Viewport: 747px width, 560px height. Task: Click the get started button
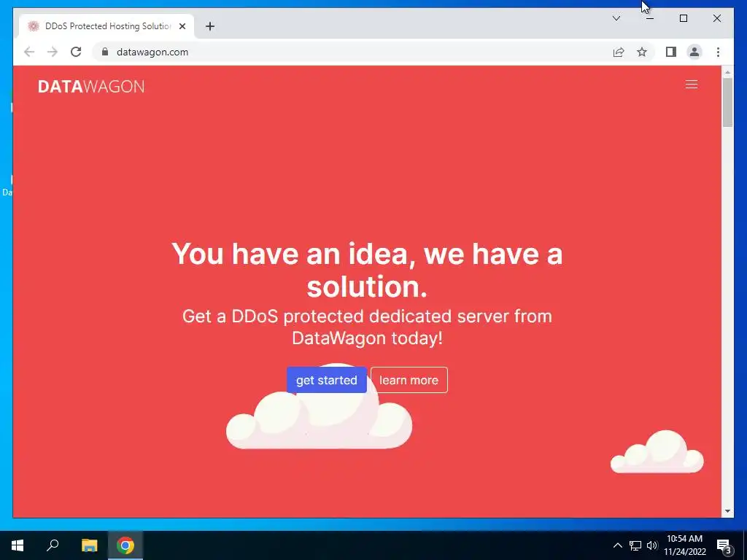[326, 380]
